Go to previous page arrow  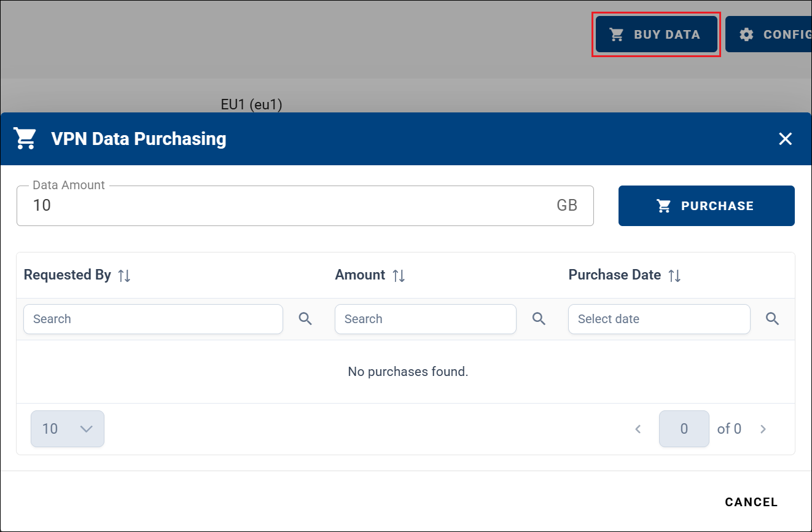(638, 429)
